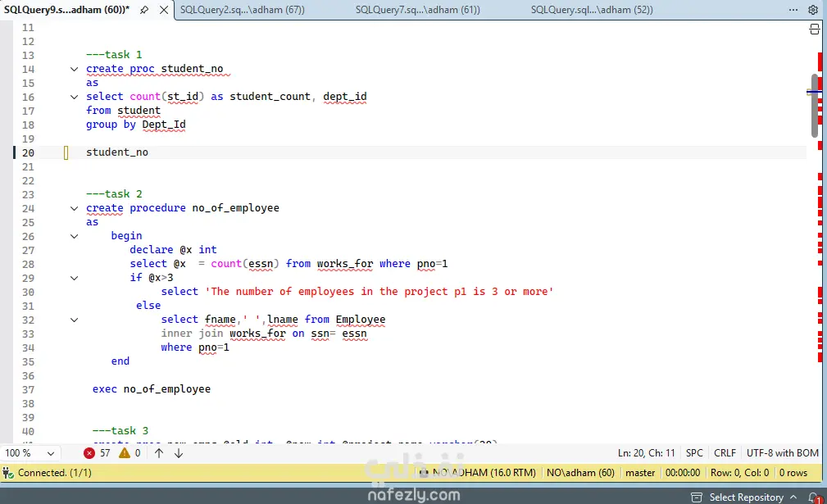
Task: Click the else keyword on line 31
Action: (x=148, y=306)
